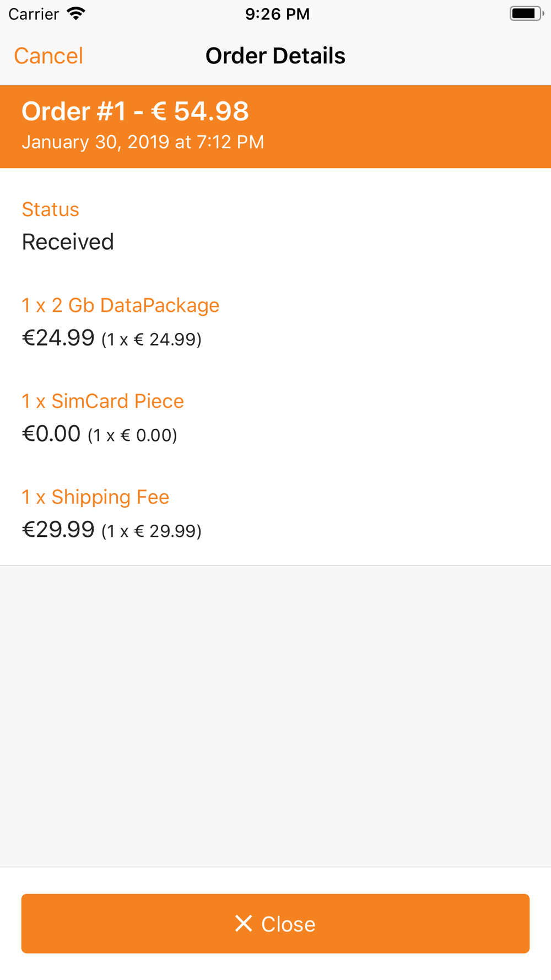Tap the orange Close button
551x980 pixels.
(x=275, y=923)
